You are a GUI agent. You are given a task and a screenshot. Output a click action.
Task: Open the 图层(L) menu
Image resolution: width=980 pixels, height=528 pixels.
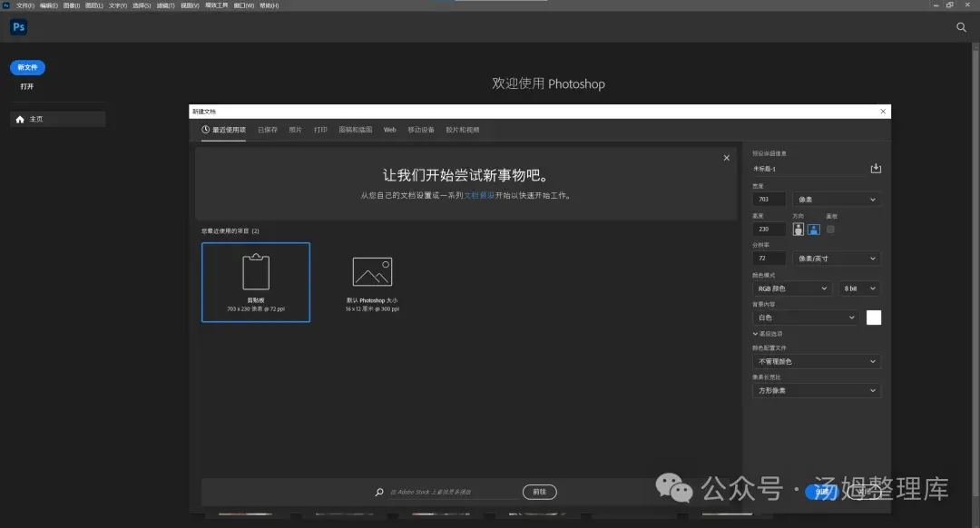[94, 5]
